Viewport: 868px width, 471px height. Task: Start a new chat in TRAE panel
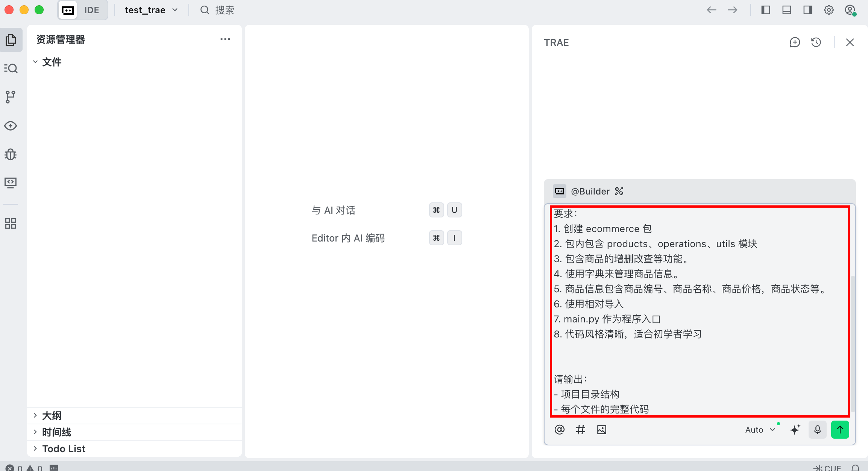pyautogui.click(x=795, y=43)
